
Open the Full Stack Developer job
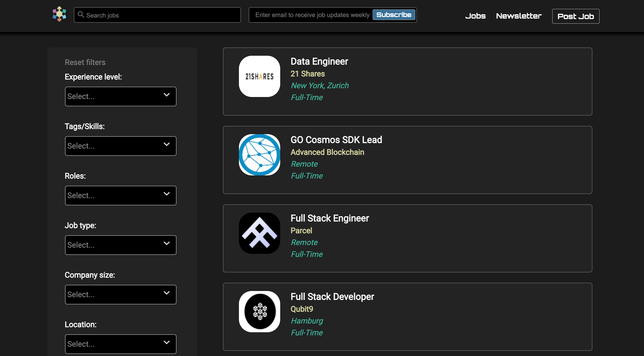pyautogui.click(x=332, y=297)
